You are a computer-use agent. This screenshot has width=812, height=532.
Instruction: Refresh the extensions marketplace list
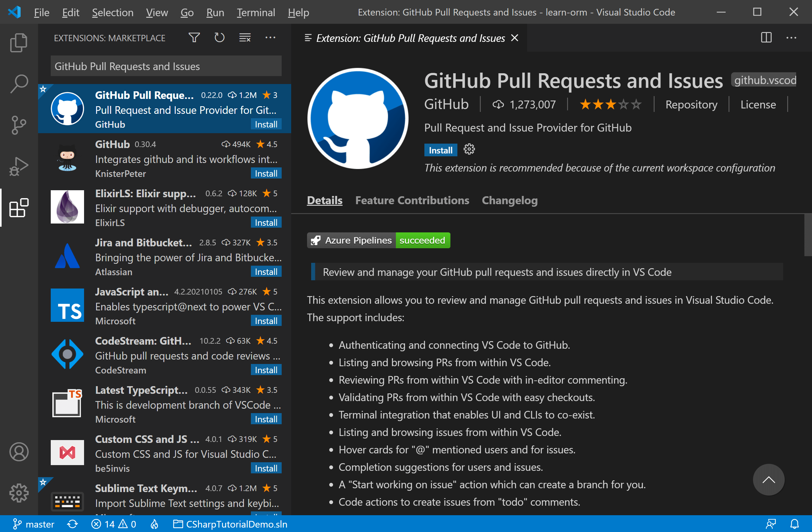(219, 37)
